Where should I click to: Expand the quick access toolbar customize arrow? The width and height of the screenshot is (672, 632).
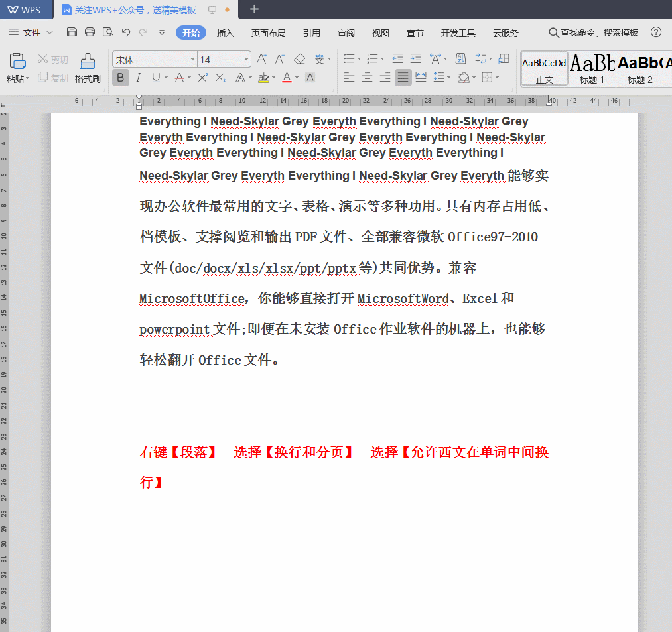coord(162,32)
